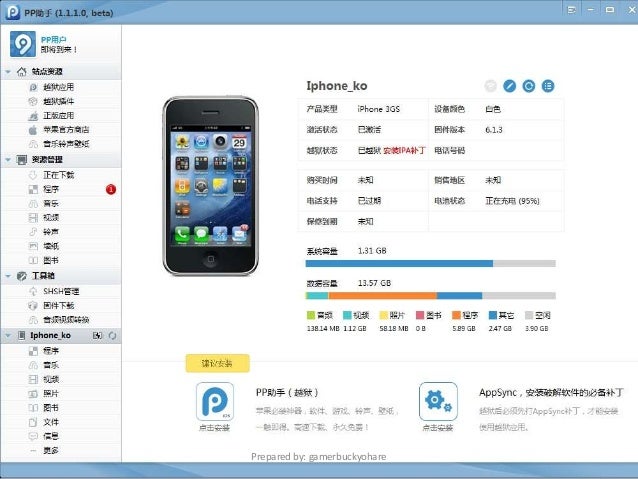Screen dimensions: 638x479
Task: Click the battery icon in the Iphone_ko sidebar row
Action: point(97,335)
